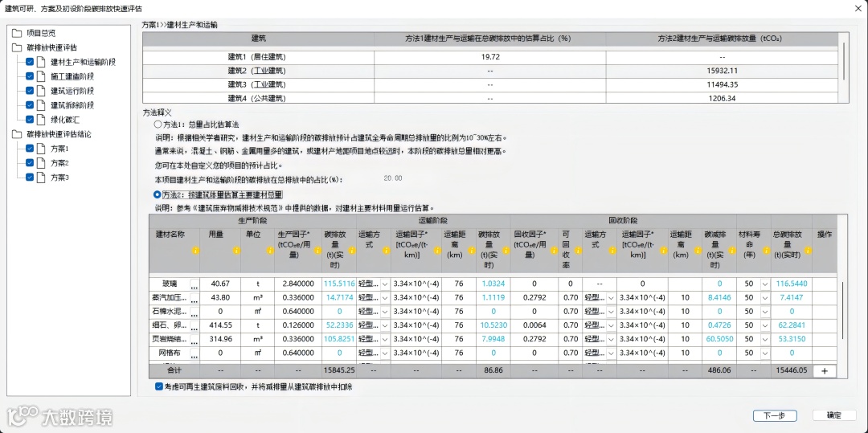Open 建筑拆除阶段 tree item

click(72, 105)
